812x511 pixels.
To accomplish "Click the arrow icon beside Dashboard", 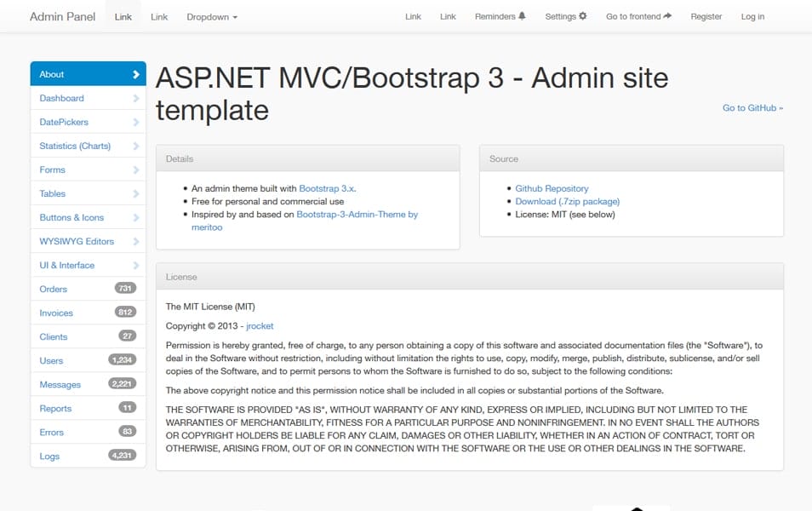I will point(136,98).
